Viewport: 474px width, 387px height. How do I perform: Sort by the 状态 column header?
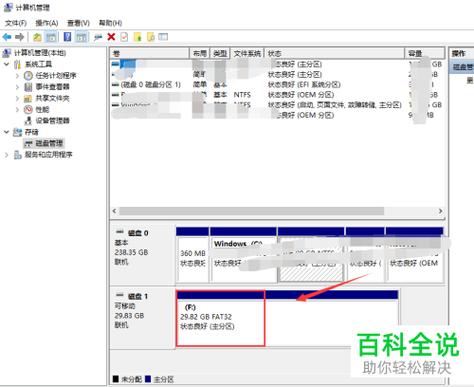[x=334, y=53]
